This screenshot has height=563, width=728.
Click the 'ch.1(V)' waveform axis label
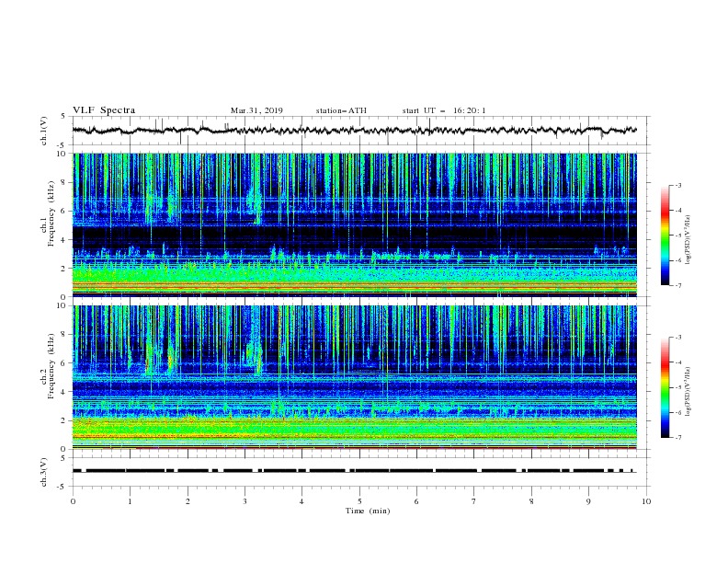click(44, 131)
